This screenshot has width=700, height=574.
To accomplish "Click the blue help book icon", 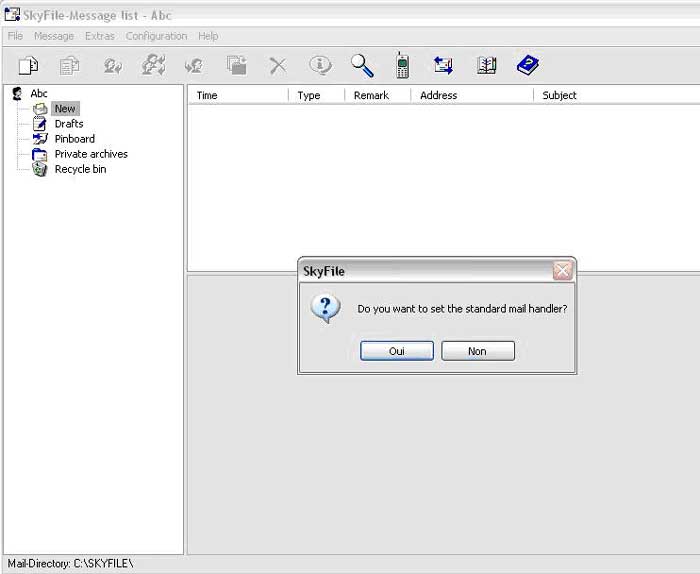I will click(527, 66).
